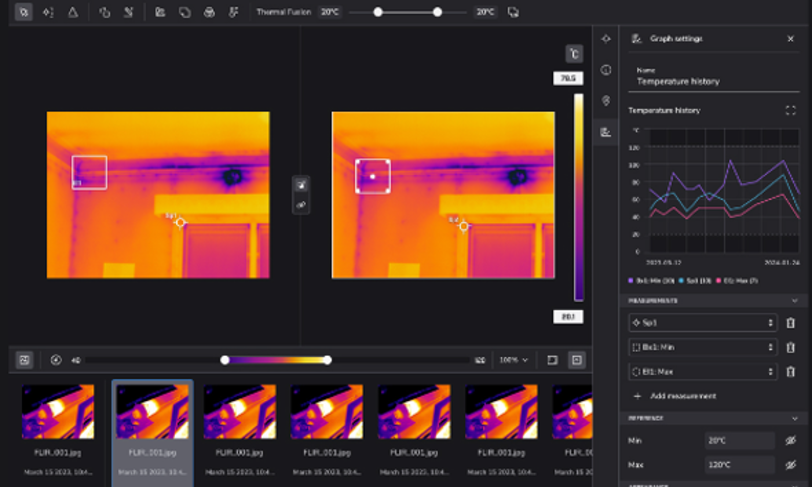Click the info icon in sidebar
The width and height of the screenshot is (812, 487).
(605, 70)
